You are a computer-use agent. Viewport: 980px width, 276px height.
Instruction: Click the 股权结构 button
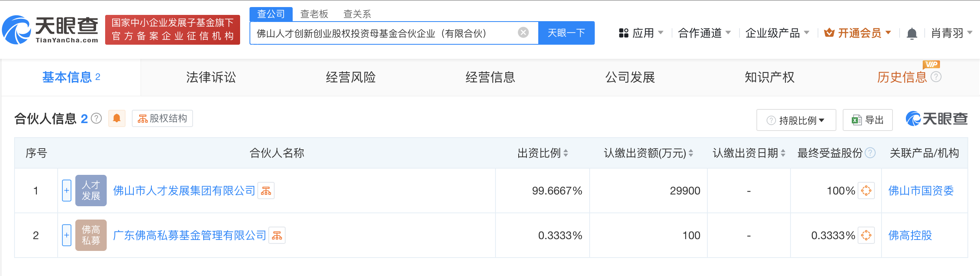pyautogui.click(x=162, y=118)
